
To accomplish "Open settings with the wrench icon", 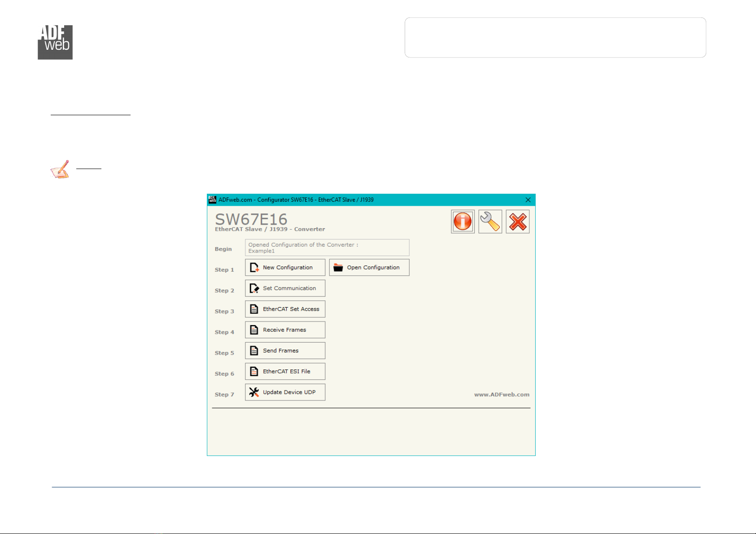I will [x=490, y=221].
